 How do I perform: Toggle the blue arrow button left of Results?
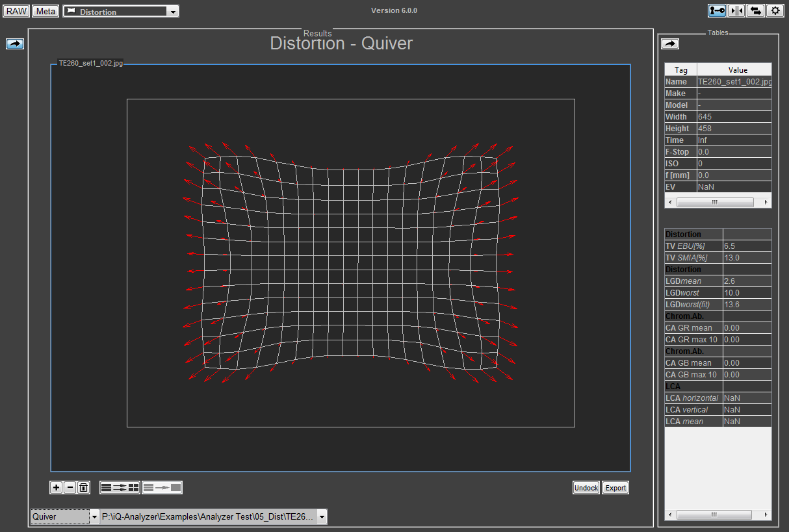click(15, 44)
